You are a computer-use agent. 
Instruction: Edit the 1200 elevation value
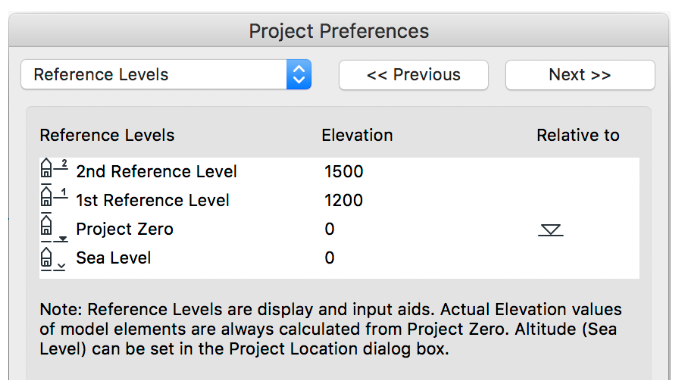(x=344, y=200)
